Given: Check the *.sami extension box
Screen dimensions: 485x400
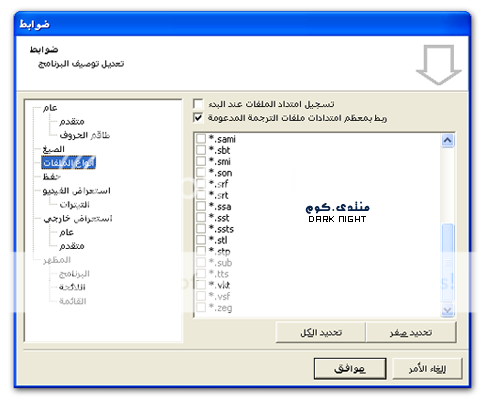Looking at the screenshot, I should (201, 139).
